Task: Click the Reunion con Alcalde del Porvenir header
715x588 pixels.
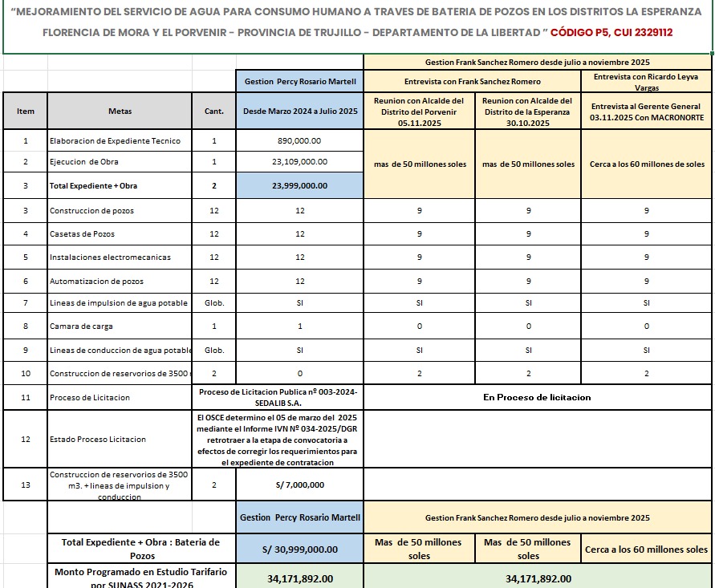Action: pos(419,112)
